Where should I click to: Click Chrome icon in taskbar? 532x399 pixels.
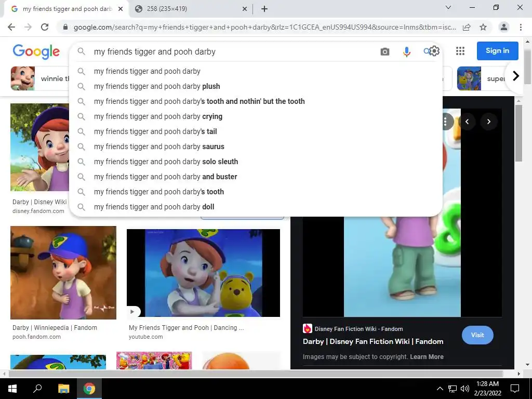point(89,389)
